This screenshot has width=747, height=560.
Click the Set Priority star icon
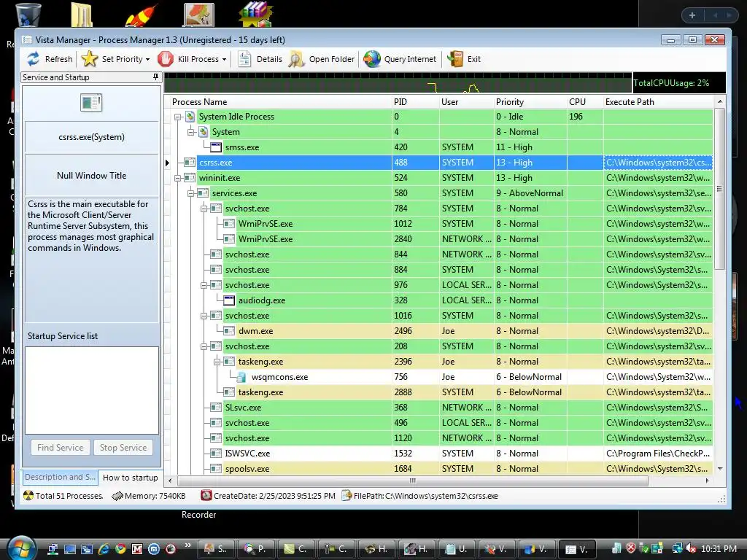(x=89, y=59)
